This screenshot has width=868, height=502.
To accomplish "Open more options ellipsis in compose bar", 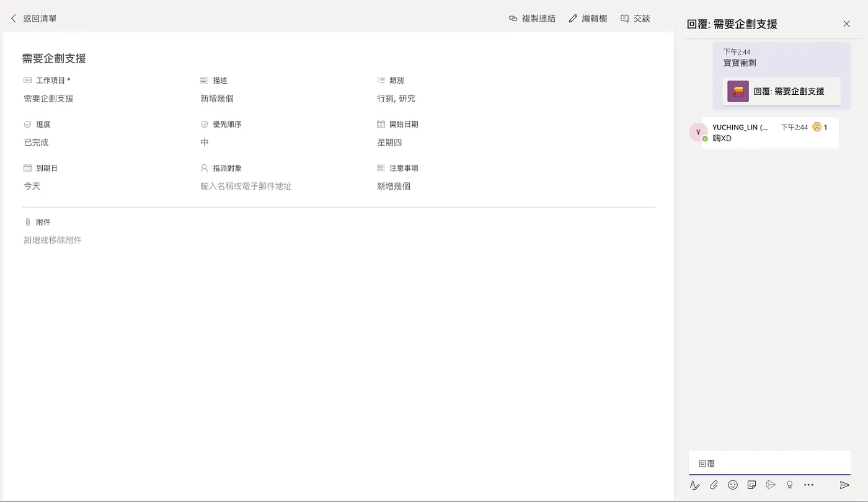I will 808,485.
